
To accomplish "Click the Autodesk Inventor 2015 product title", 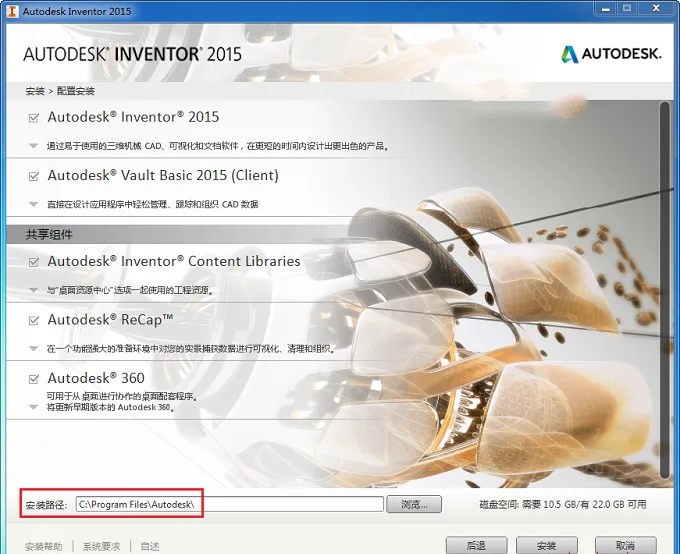I will pos(133,117).
